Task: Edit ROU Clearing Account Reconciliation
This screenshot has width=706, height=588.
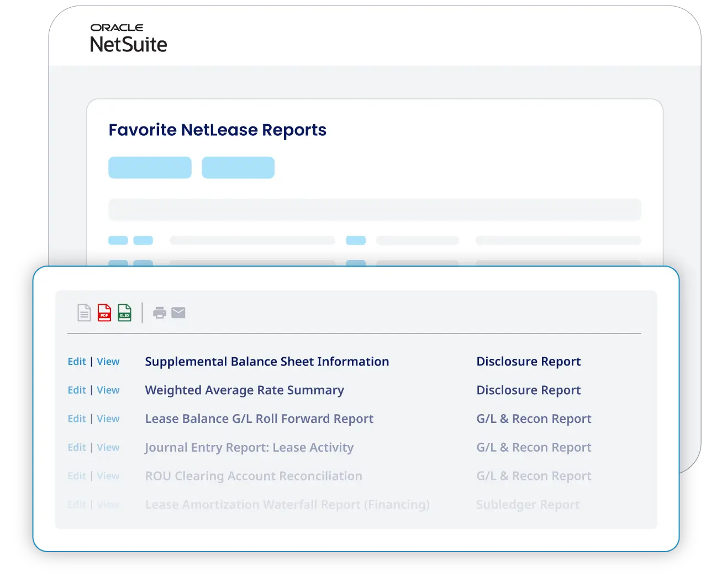Action: tap(77, 476)
